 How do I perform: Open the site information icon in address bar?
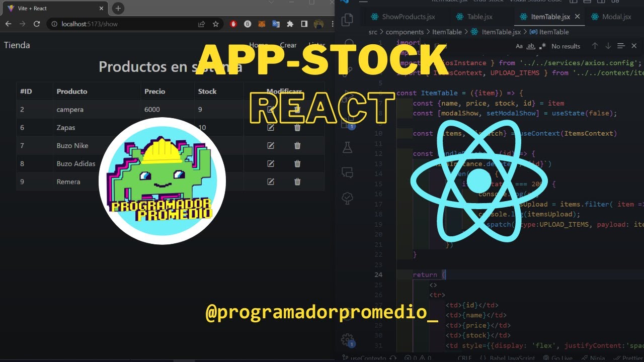click(x=54, y=24)
